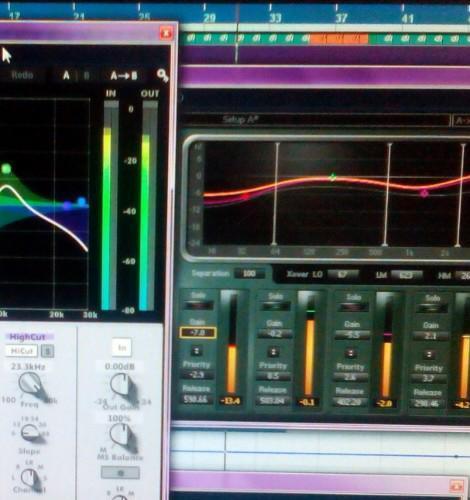Toggle the solo S button beside HiCut

[48, 351]
